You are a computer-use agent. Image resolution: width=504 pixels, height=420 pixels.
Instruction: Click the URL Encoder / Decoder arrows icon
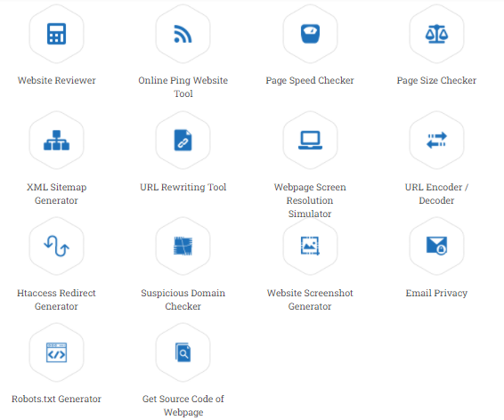436,140
